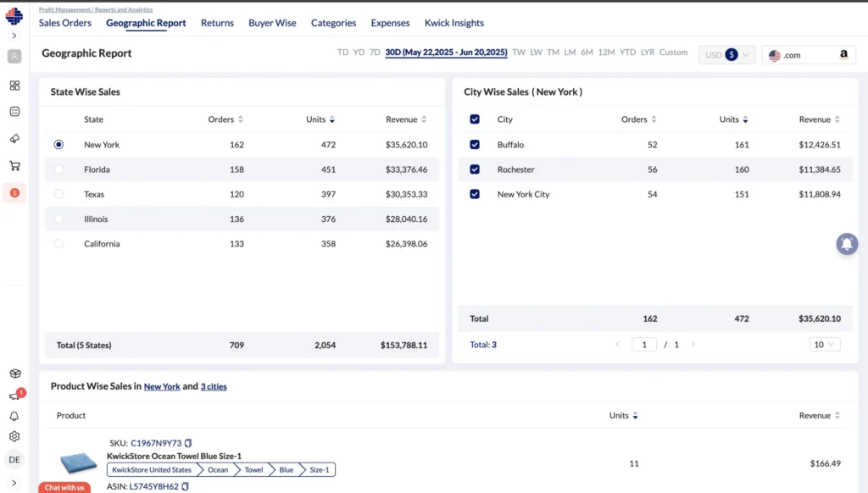This screenshot has height=493, width=868.
Task: Open the settings gear icon
Action: click(15, 436)
